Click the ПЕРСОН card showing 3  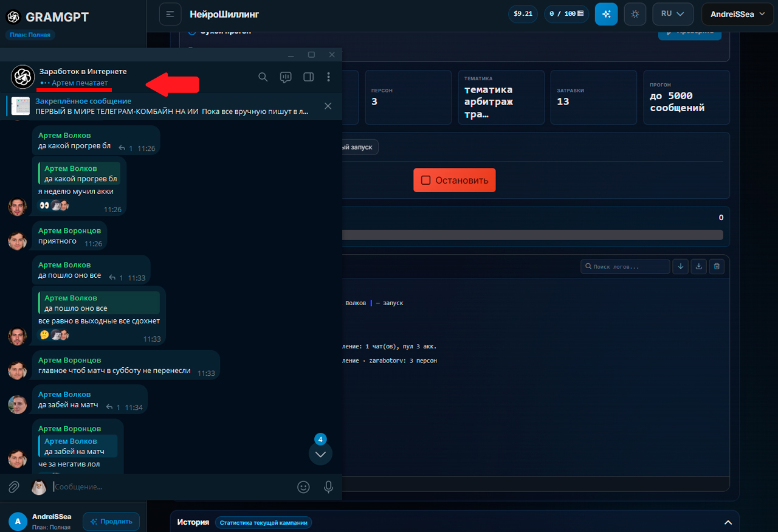point(408,97)
